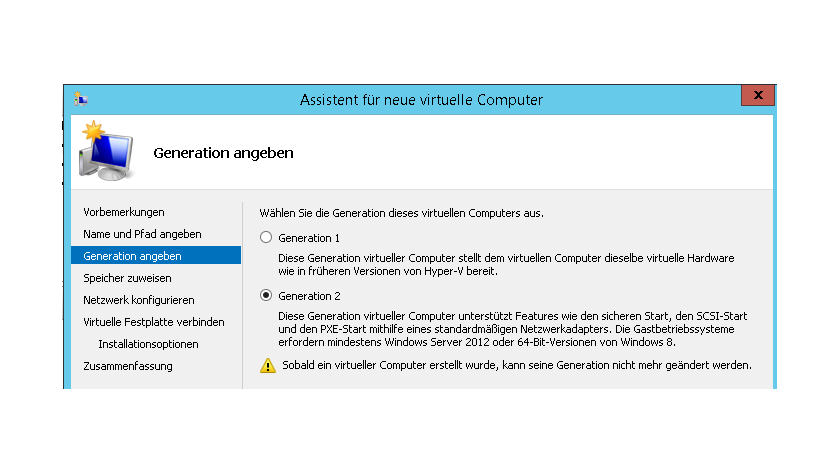Open the Vorbemerkungen wizard step
The image size is (840, 473).
tap(124, 212)
